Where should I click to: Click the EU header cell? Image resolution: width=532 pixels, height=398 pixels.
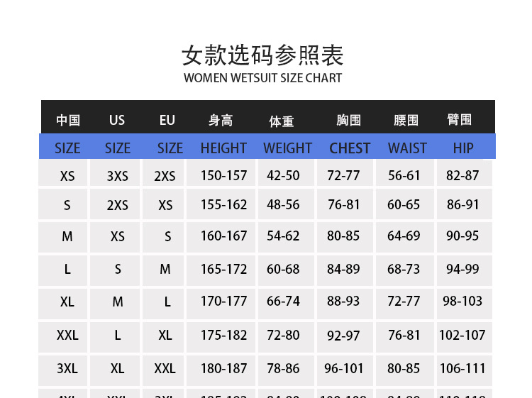167,121
